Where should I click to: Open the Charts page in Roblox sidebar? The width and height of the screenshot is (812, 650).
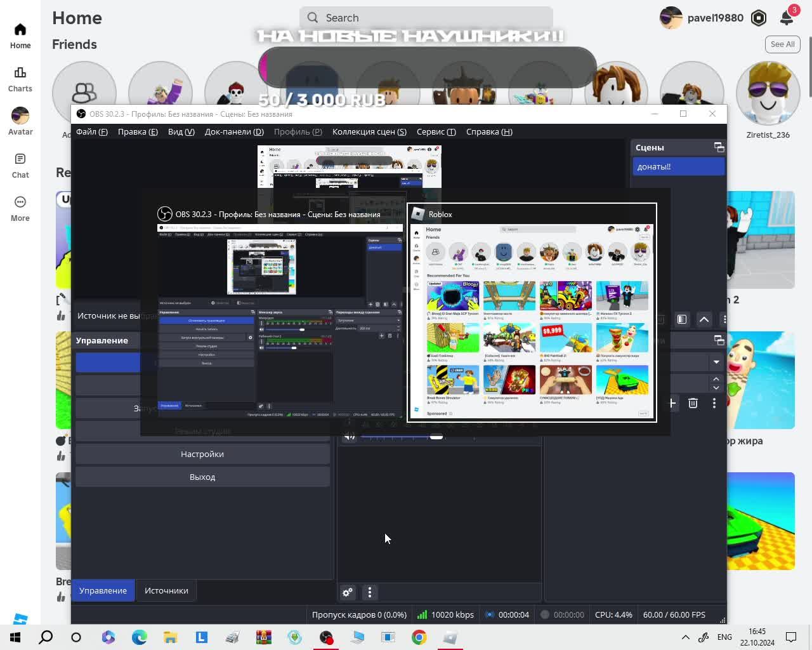click(20, 79)
